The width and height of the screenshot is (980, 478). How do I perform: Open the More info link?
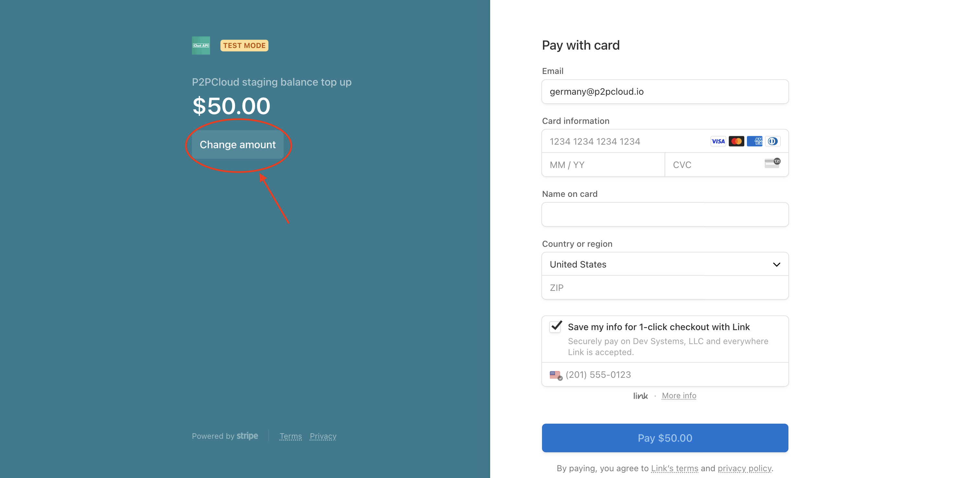click(679, 396)
